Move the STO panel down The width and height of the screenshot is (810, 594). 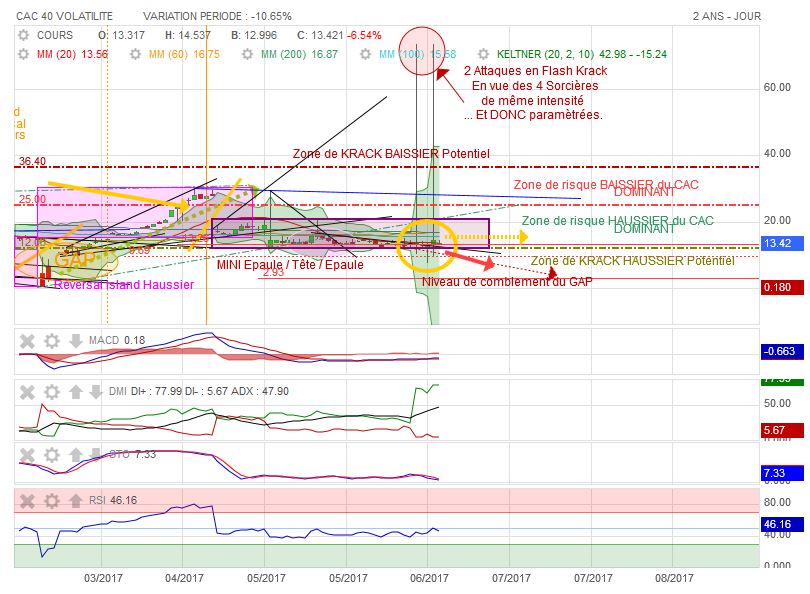96,455
